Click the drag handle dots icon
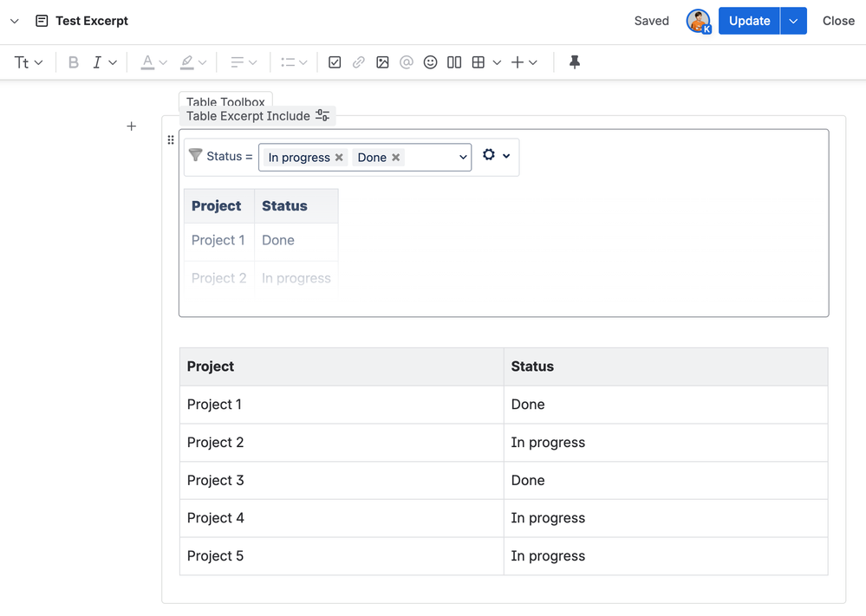Image resolution: width=866 pixels, height=616 pixels. coord(171,140)
